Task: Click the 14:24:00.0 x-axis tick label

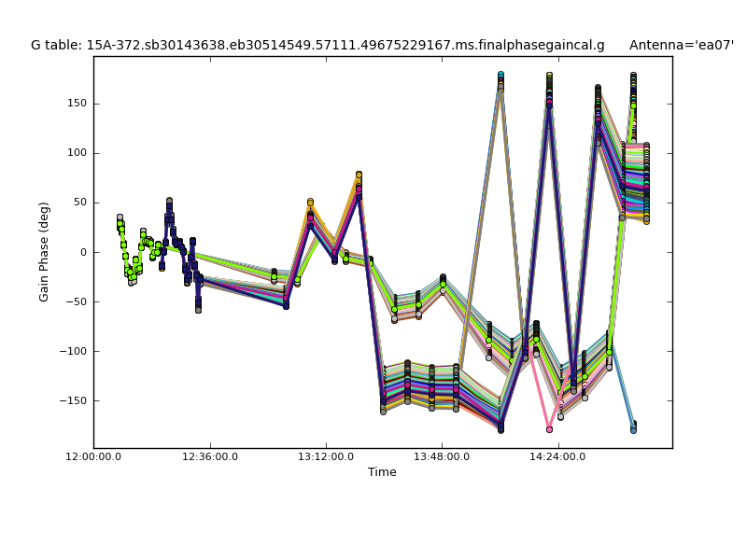Action: tap(557, 456)
